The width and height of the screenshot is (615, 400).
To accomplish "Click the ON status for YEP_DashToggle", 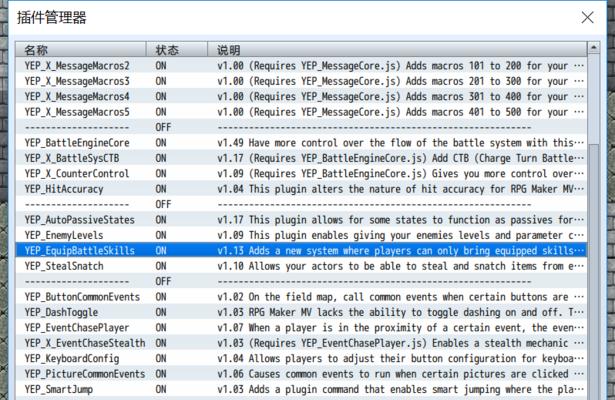I will click(161, 312).
